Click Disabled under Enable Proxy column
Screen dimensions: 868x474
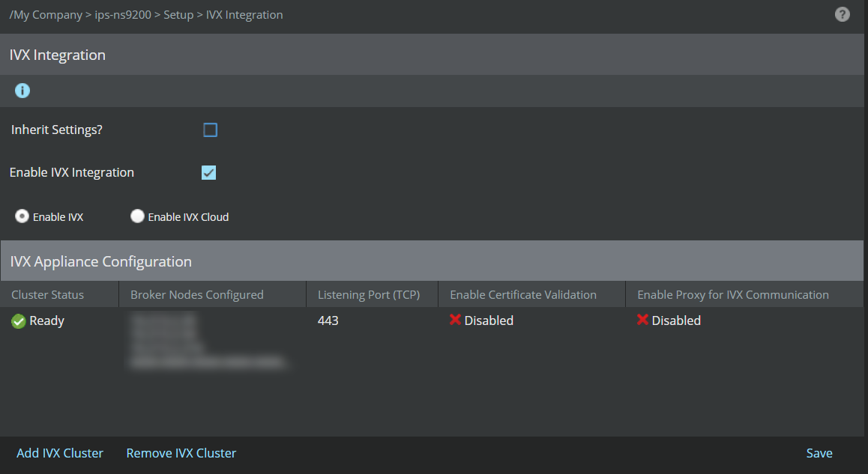676,320
